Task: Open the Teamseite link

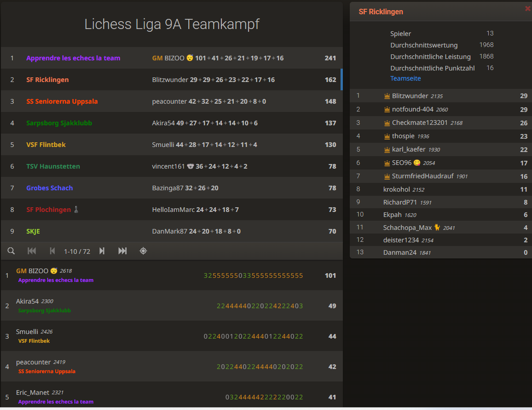Action: click(x=405, y=78)
